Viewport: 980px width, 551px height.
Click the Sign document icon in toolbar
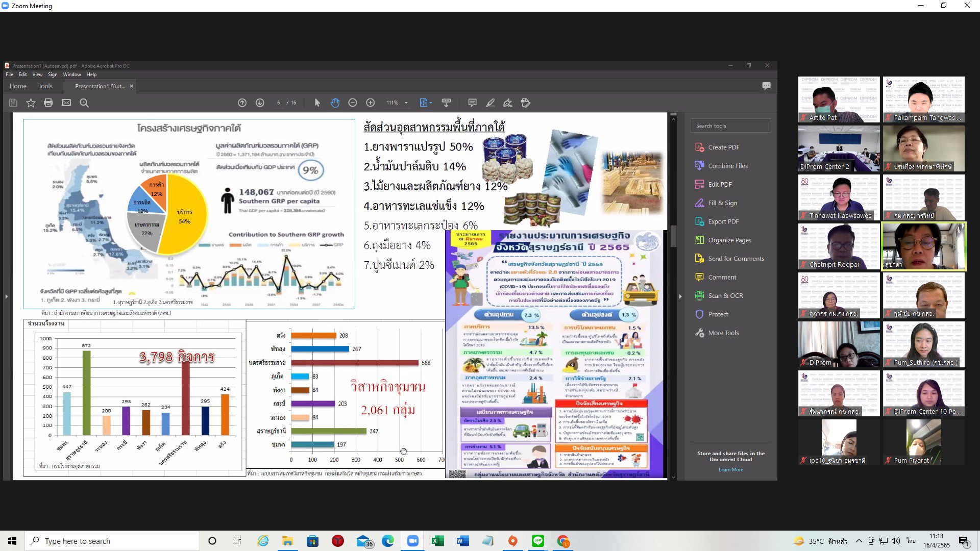[508, 103]
